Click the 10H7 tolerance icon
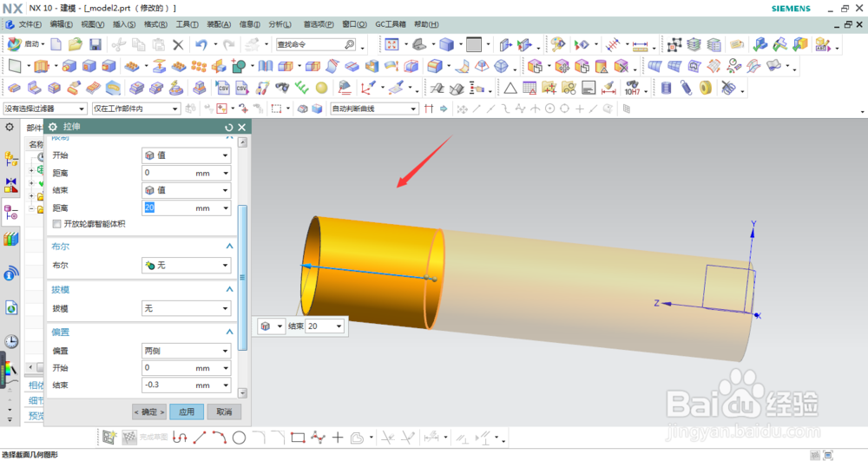Image resolution: width=868 pixels, height=461 pixels. pyautogui.click(x=632, y=88)
